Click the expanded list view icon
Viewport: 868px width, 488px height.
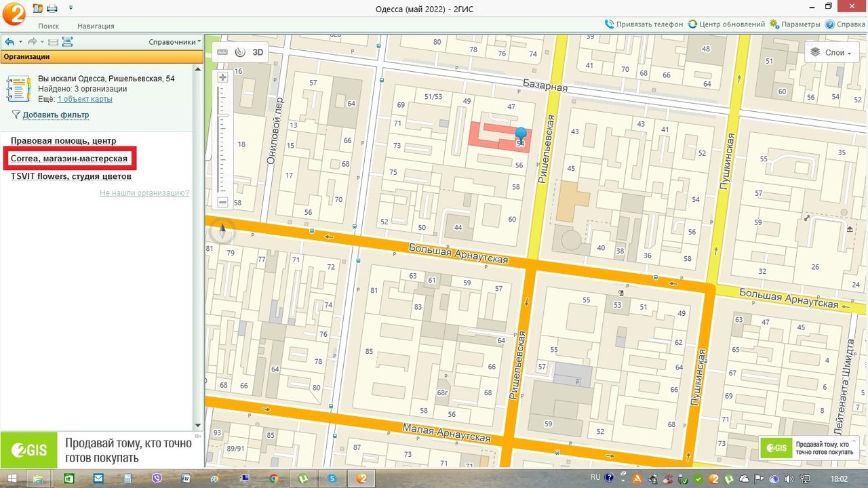point(67,42)
